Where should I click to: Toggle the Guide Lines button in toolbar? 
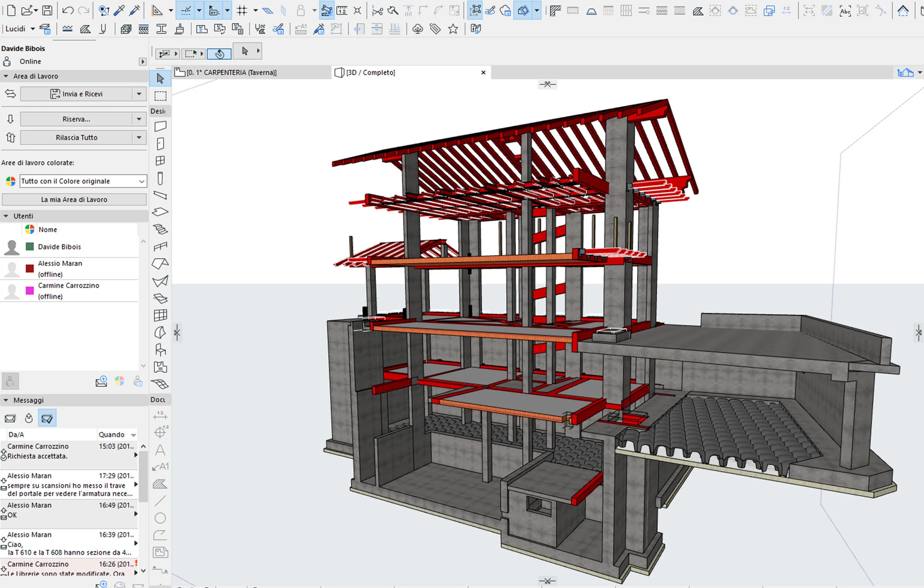tap(186, 10)
